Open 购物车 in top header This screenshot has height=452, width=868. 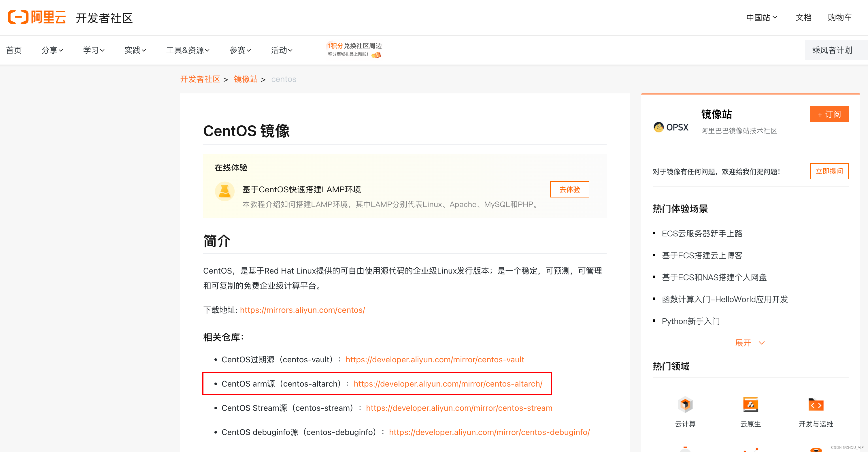840,18
